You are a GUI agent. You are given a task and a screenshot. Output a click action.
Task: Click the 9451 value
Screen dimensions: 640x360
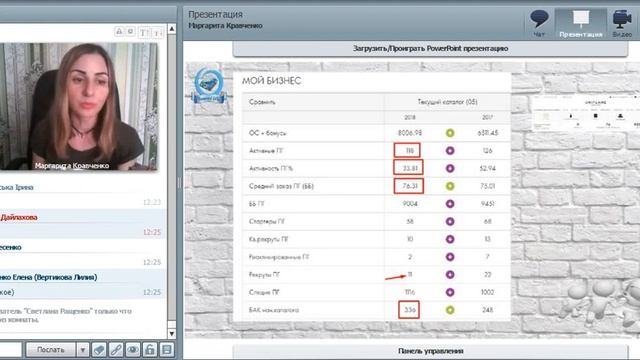487,204
